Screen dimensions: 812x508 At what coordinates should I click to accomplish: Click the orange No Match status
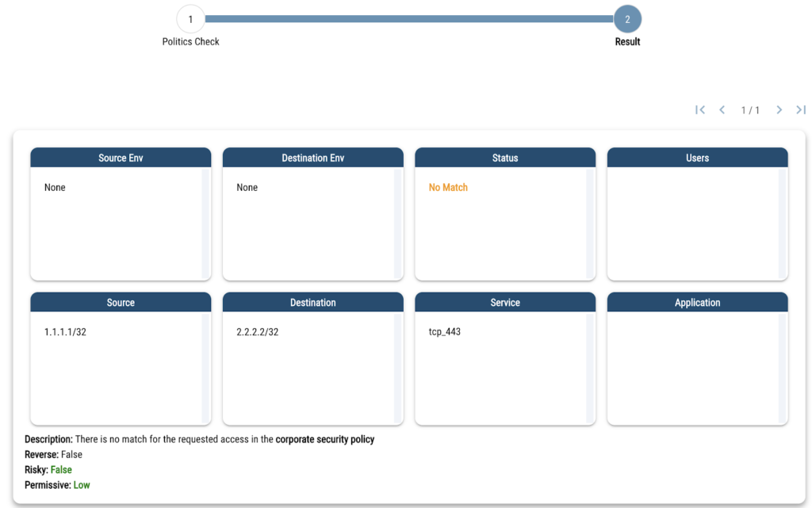[x=448, y=188]
